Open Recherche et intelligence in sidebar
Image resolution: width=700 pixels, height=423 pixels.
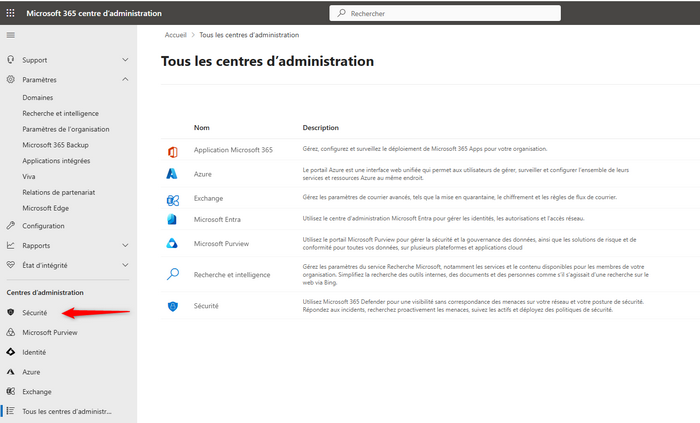(x=61, y=113)
